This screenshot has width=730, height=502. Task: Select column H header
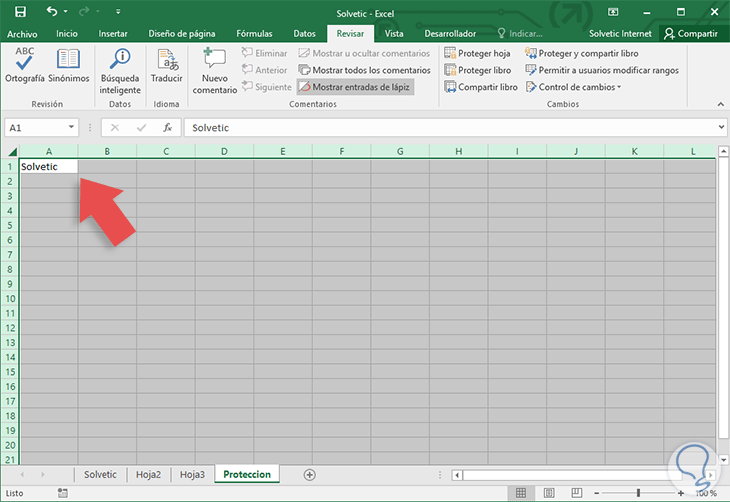(459, 151)
